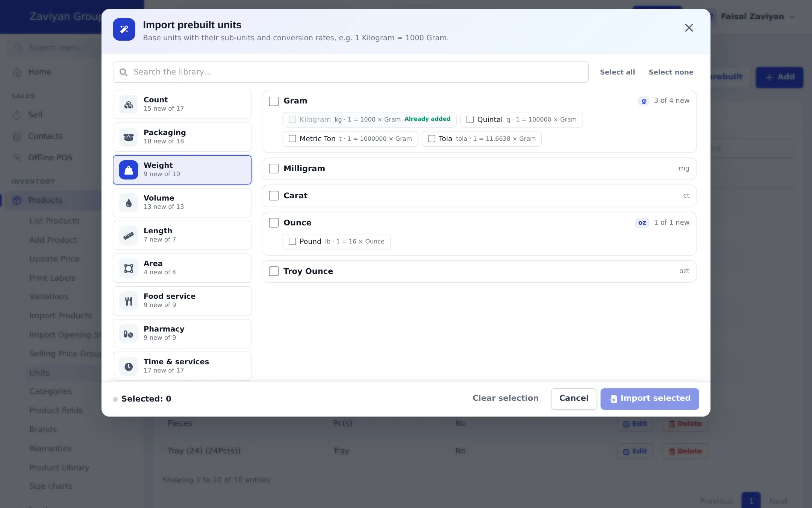The image size is (812, 508).
Task: Check the Pound sub-unit checkbox
Action: click(292, 242)
